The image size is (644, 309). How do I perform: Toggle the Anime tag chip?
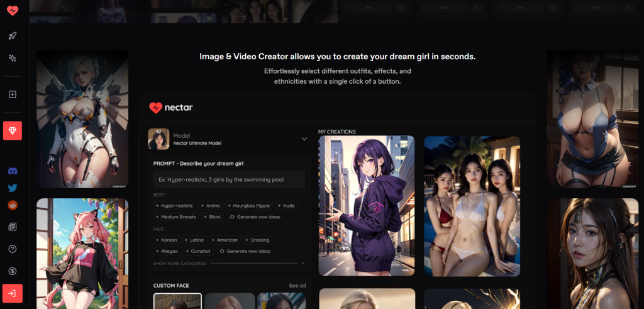click(x=210, y=206)
